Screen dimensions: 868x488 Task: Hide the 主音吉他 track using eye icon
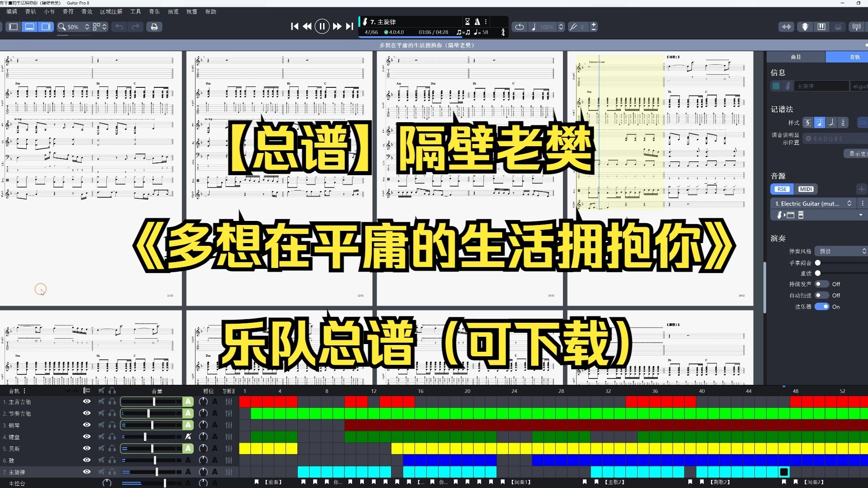pyautogui.click(x=87, y=402)
